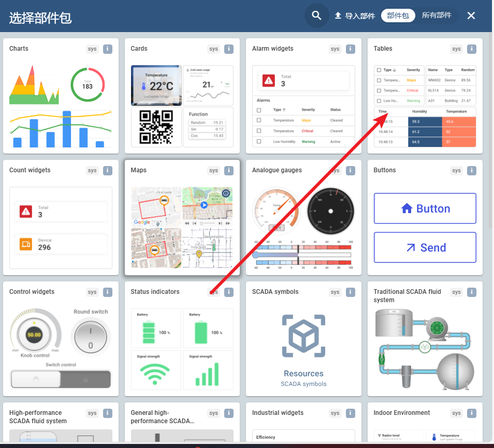Show info for Count widgets bundle
This screenshot has width=494, height=448.
107,170
